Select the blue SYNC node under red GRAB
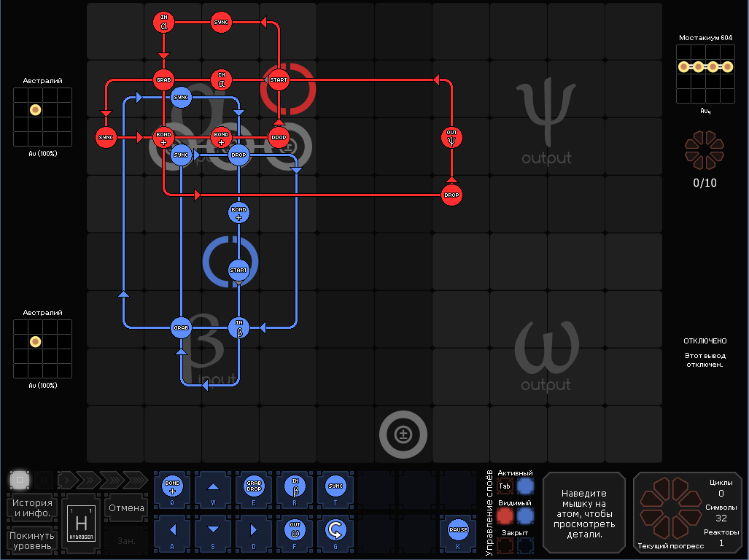The width and height of the screenshot is (749, 560). tap(181, 98)
